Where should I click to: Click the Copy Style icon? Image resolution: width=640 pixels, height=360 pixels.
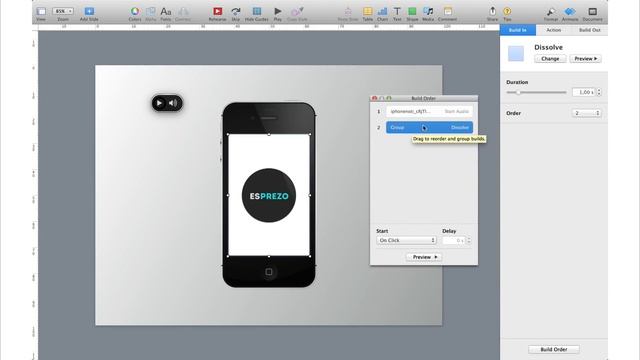[x=297, y=13]
